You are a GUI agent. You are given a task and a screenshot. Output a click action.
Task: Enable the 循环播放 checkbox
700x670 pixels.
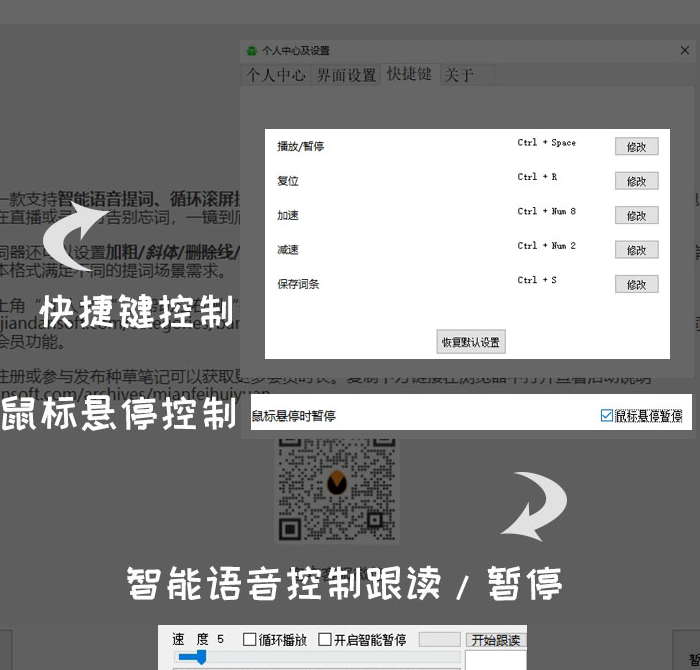click(250, 640)
